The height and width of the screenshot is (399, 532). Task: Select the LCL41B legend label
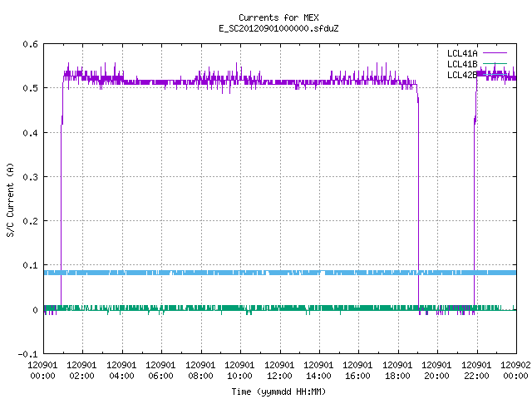(x=462, y=64)
